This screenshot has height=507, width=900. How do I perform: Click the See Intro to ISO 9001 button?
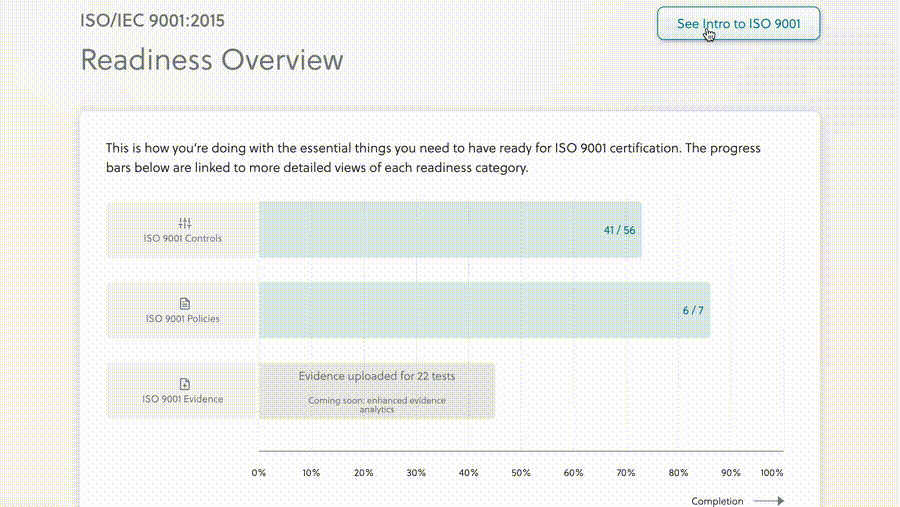point(738,24)
